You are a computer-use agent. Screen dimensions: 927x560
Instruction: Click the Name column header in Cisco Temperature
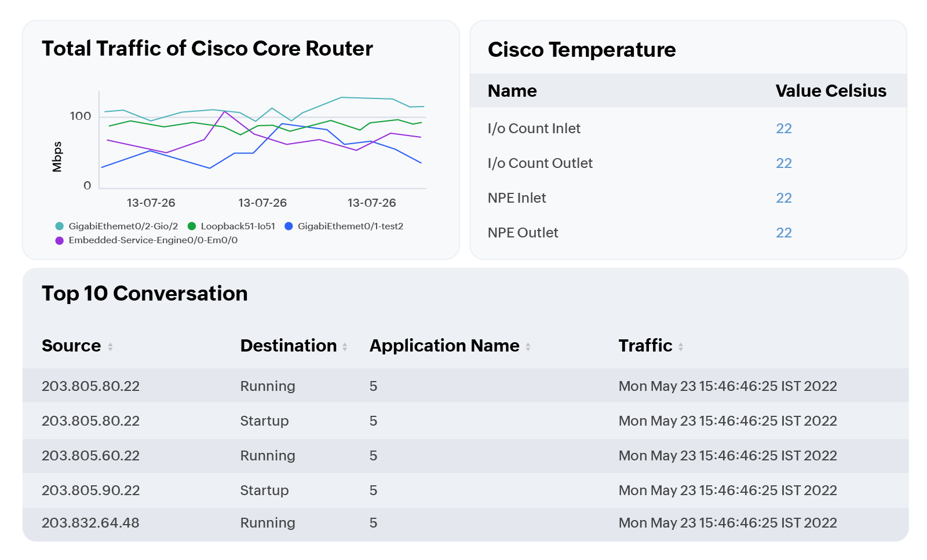[512, 91]
